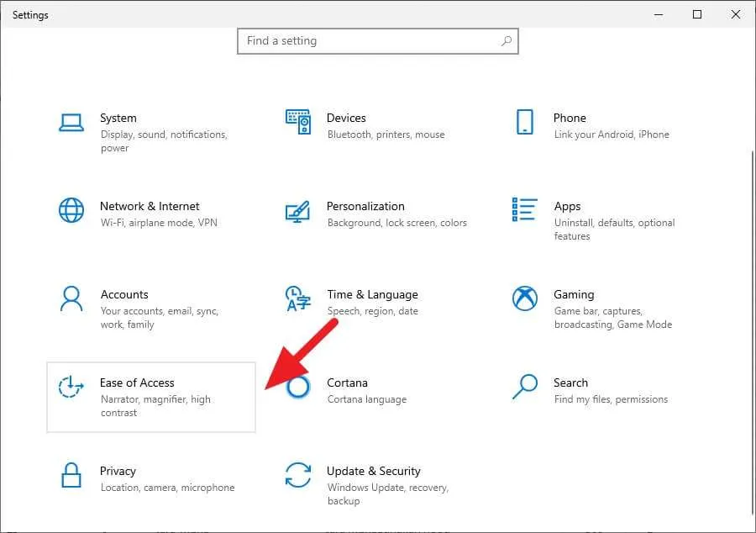Click 'Narrator, magnifier, high contrast' description
Viewport: 756px width, 533px height.
click(x=155, y=406)
